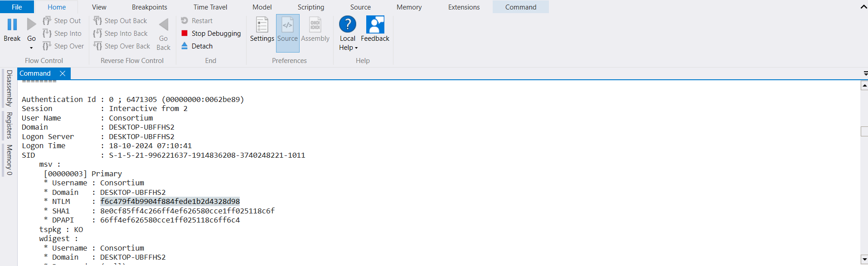
Task: Click the Break pause icon
Action: (12, 24)
